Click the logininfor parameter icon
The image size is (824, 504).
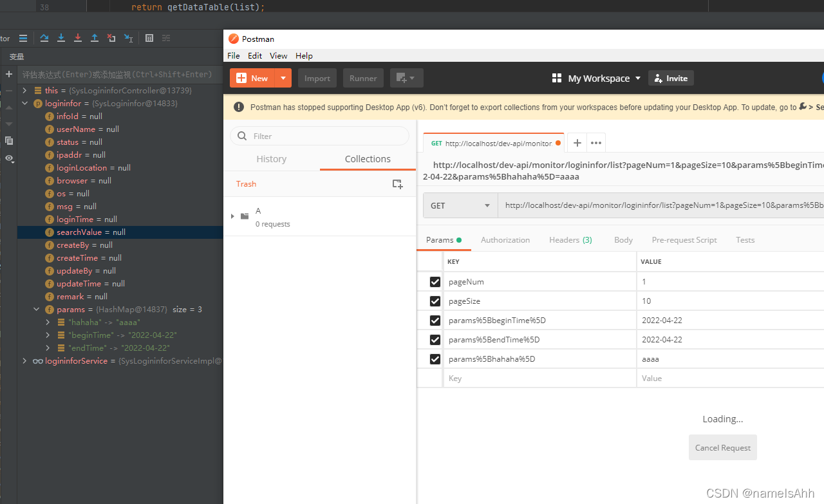(38, 104)
